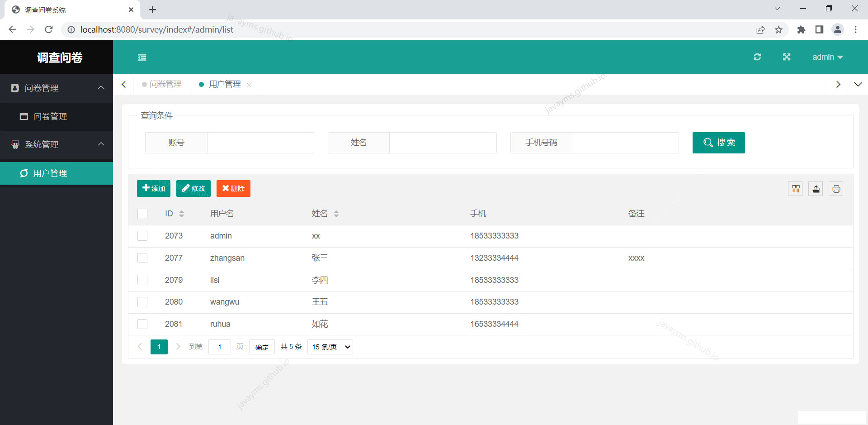Open the column visibility grid icon
The height and width of the screenshot is (425, 868).
[x=796, y=189]
